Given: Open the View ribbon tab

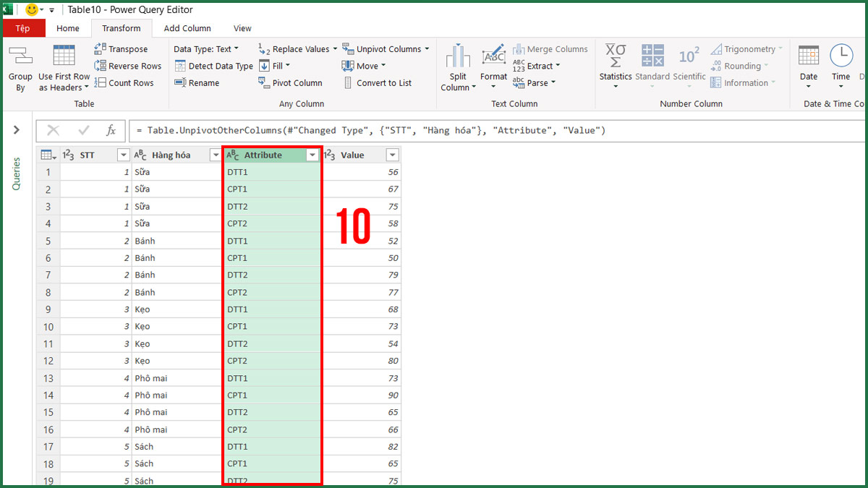Looking at the screenshot, I should coord(242,28).
